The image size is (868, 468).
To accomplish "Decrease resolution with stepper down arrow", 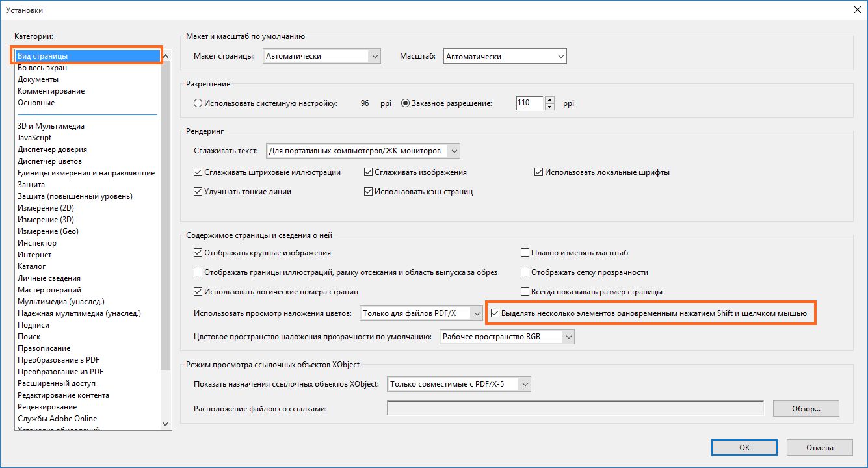I will pos(550,107).
